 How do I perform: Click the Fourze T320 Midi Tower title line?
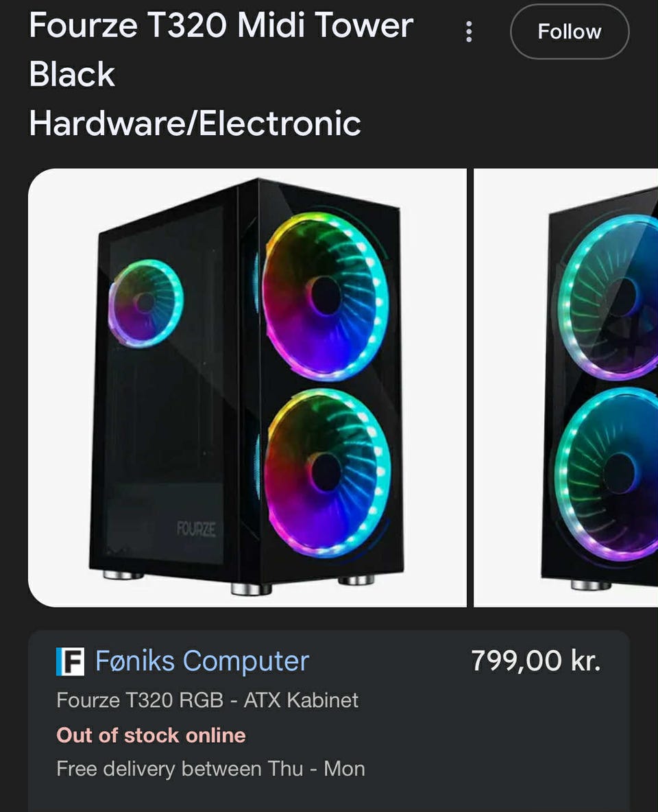coord(221,25)
